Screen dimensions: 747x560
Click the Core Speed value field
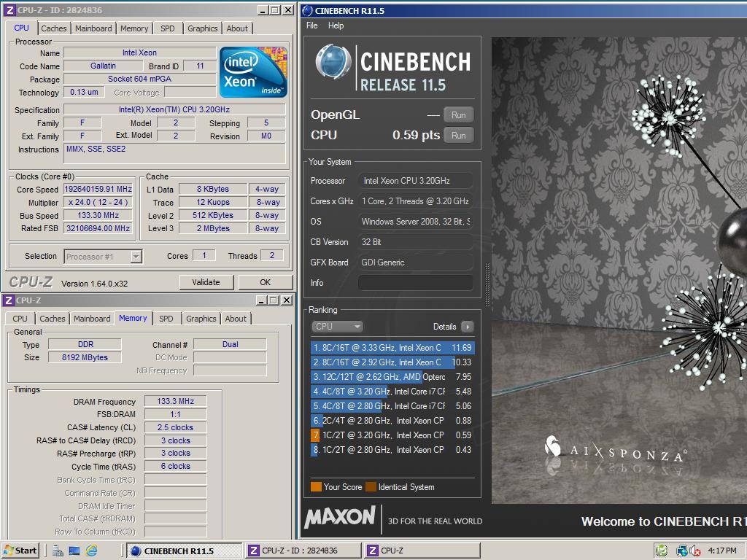[x=98, y=189]
